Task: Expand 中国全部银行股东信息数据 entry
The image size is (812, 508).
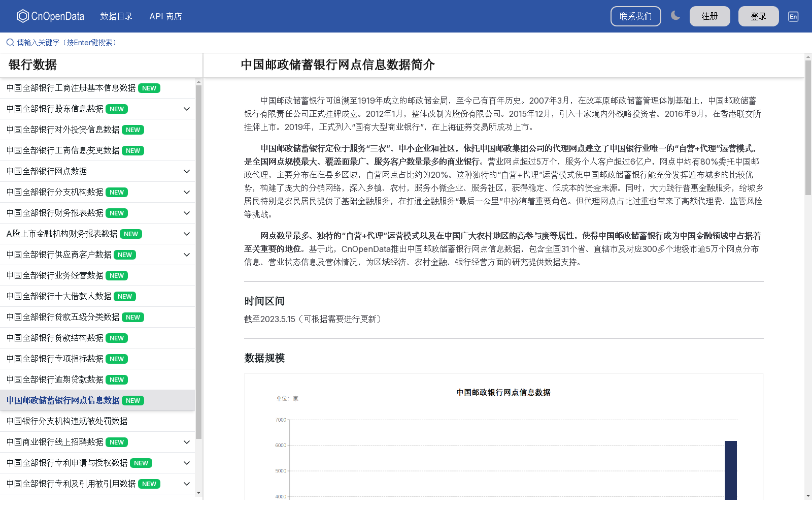Action: pyautogui.click(x=186, y=109)
